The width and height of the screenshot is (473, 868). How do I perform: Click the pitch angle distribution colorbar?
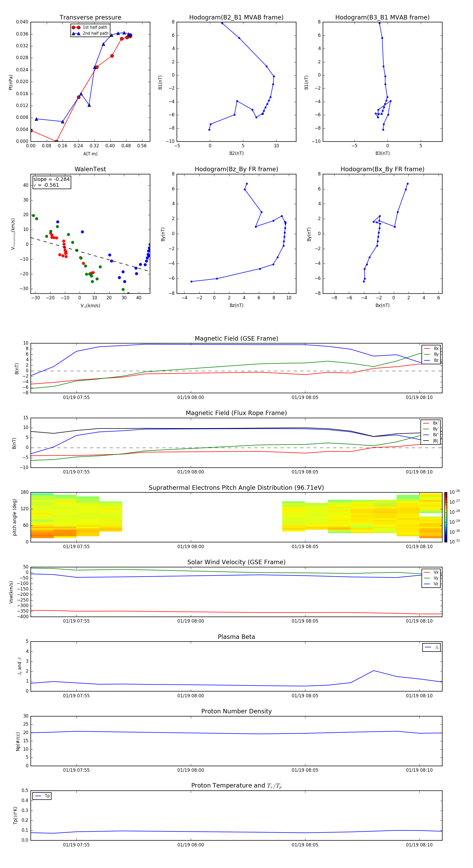click(446, 517)
